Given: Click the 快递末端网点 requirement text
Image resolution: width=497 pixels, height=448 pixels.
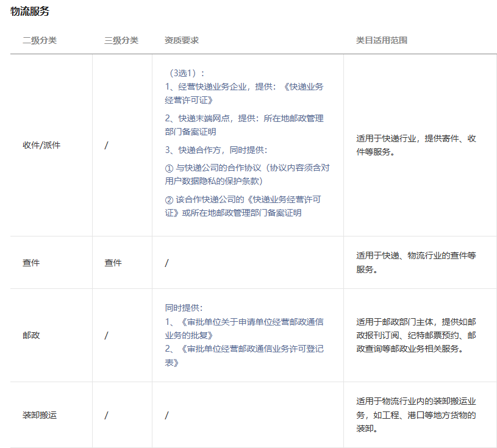Looking at the screenshot, I should (244, 125).
